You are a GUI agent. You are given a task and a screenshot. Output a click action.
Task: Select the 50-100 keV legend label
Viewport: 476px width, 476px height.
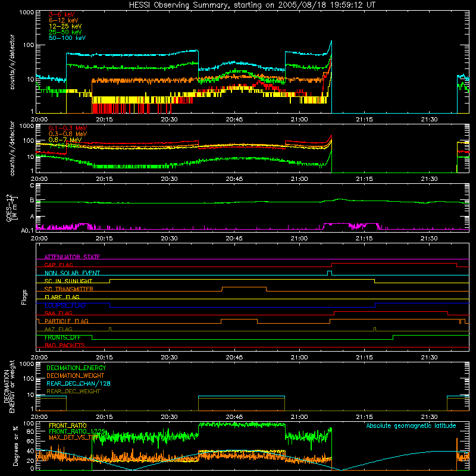[x=67, y=38]
